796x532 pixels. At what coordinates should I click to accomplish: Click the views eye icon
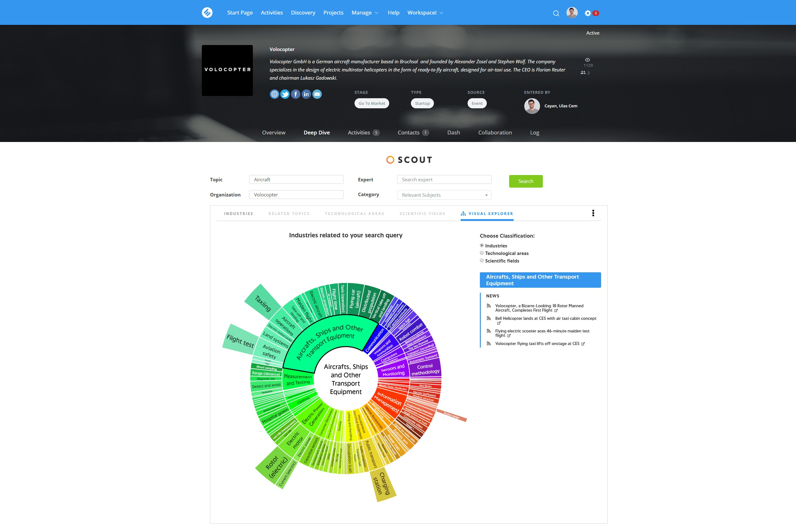pyautogui.click(x=587, y=60)
